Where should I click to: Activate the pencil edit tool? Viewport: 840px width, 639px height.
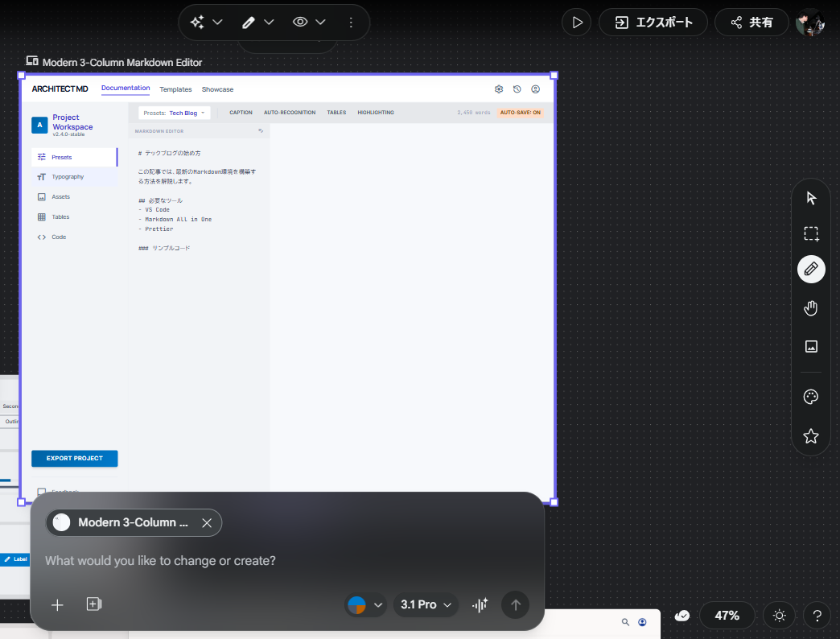pyautogui.click(x=811, y=269)
